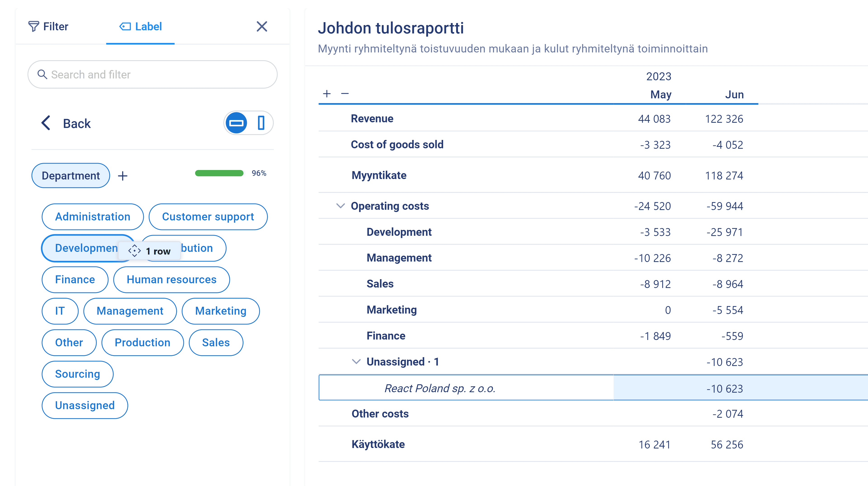This screenshot has width=868, height=486.
Task: Select the Human resources label
Action: [x=172, y=279]
